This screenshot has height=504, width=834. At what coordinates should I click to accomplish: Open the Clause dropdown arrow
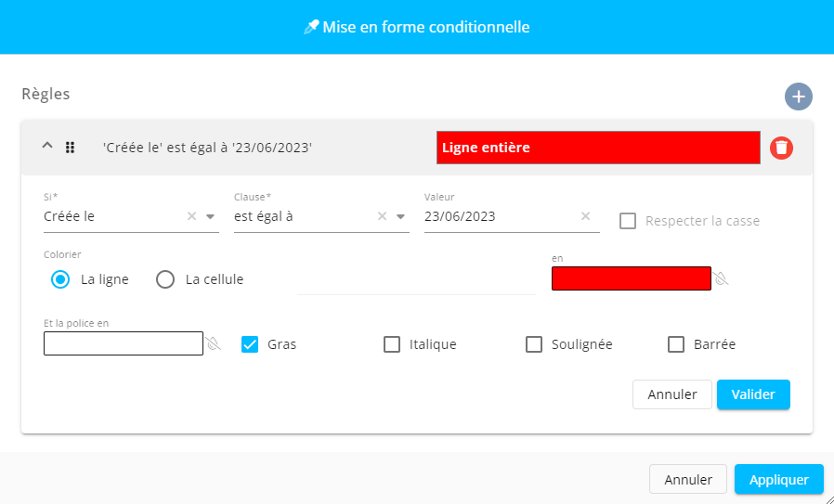click(401, 216)
